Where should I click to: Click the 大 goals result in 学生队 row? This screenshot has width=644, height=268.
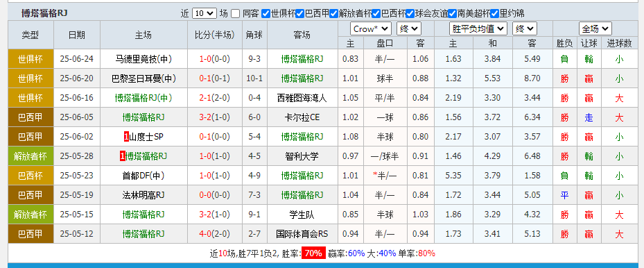pos(619,215)
